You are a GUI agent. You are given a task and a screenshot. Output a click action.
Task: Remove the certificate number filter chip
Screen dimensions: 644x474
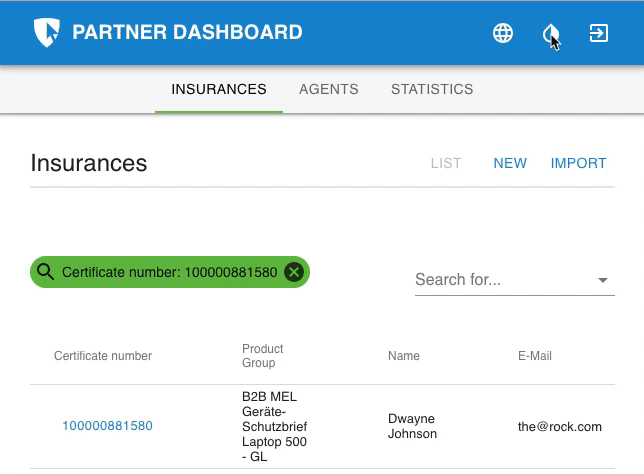(294, 272)
